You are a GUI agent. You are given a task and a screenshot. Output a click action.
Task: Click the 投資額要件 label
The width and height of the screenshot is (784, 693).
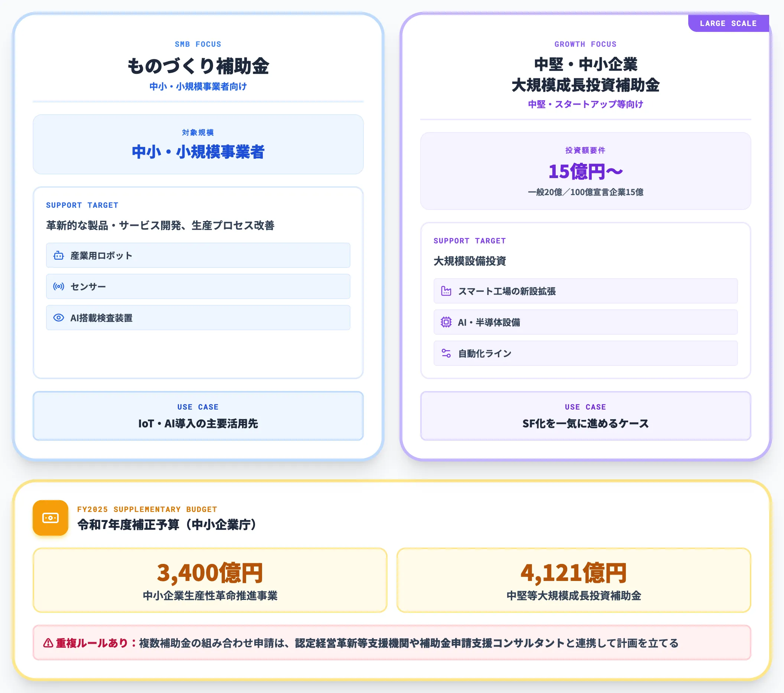coord(585,150)
